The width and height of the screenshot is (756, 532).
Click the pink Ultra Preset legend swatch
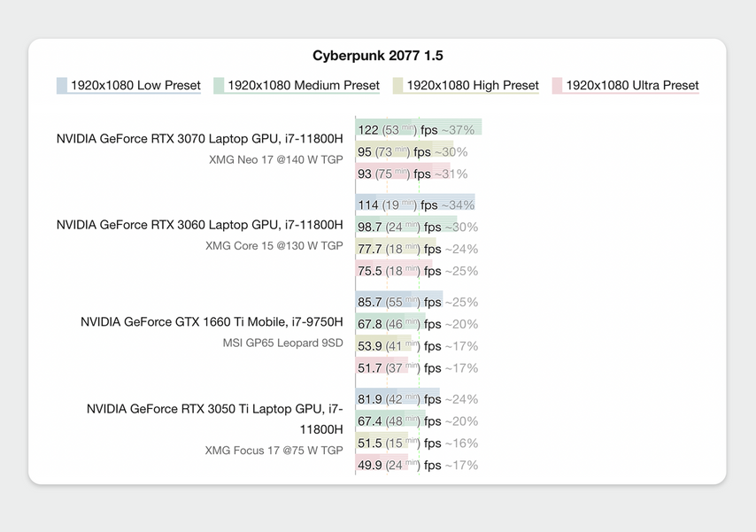[558, 85]
